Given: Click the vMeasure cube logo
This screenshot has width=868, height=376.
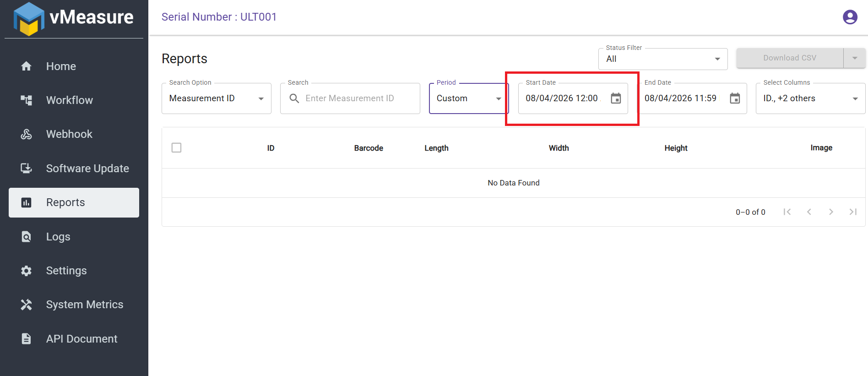Looking at the screenshot, I should (29, 19).
